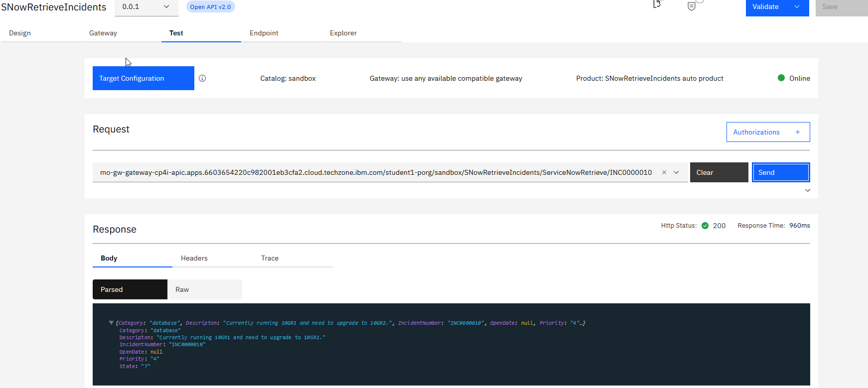The width and height of the screenshot is (868, 388).
Task: Click the SNowRetrieveIncidents auto product text
Action: click(650, 78)
